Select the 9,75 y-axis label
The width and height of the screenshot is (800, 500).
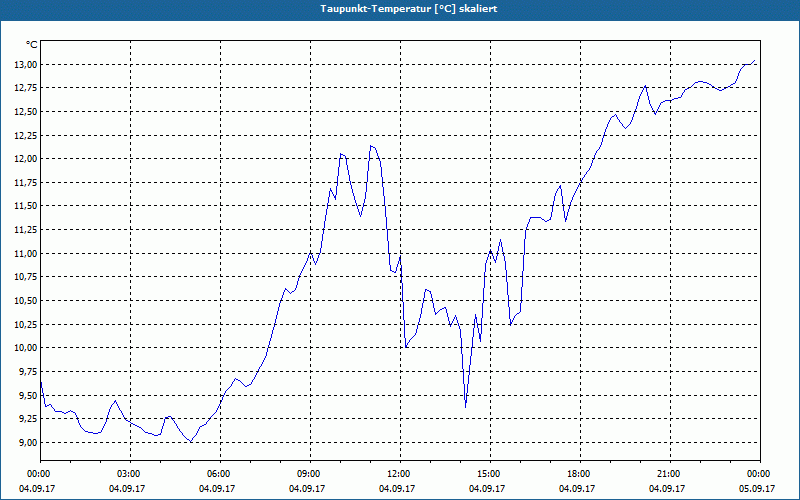click(30, 372)
